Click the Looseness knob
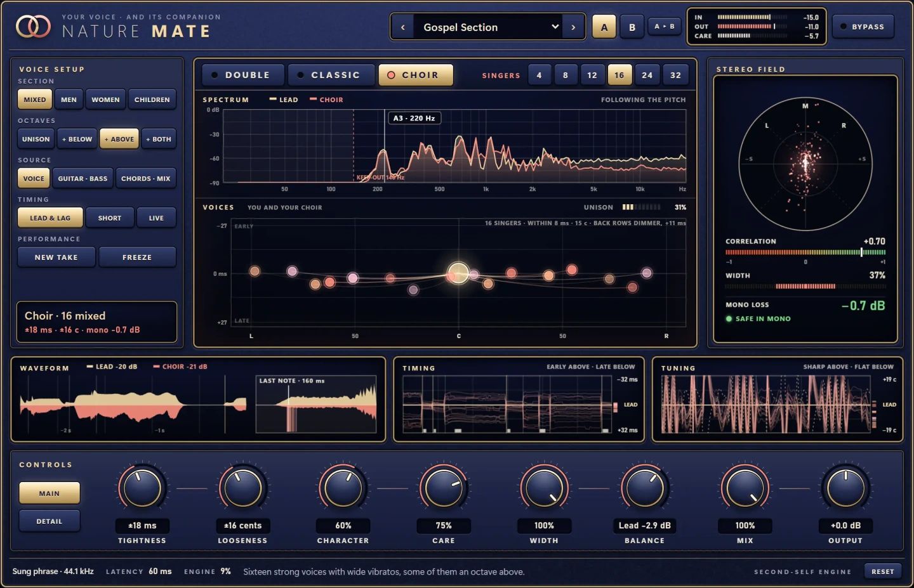914x588 pixels. pyautogui.click(x=242, y=488)
